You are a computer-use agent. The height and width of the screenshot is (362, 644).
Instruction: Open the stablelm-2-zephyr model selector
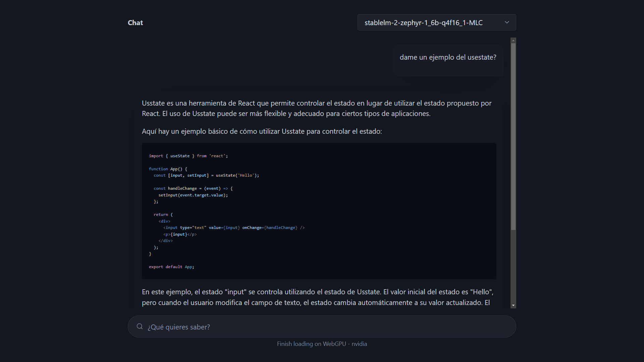tap(437, 22)
